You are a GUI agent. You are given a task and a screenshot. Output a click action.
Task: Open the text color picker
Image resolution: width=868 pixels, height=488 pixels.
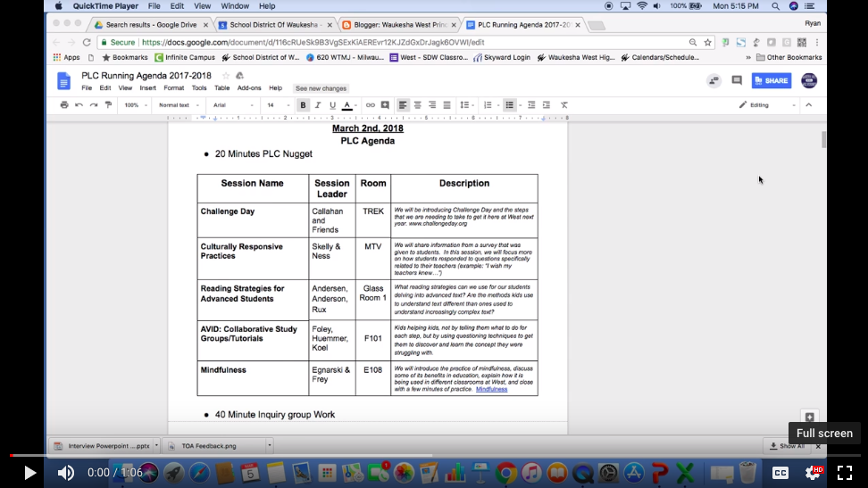click(347, 105)
